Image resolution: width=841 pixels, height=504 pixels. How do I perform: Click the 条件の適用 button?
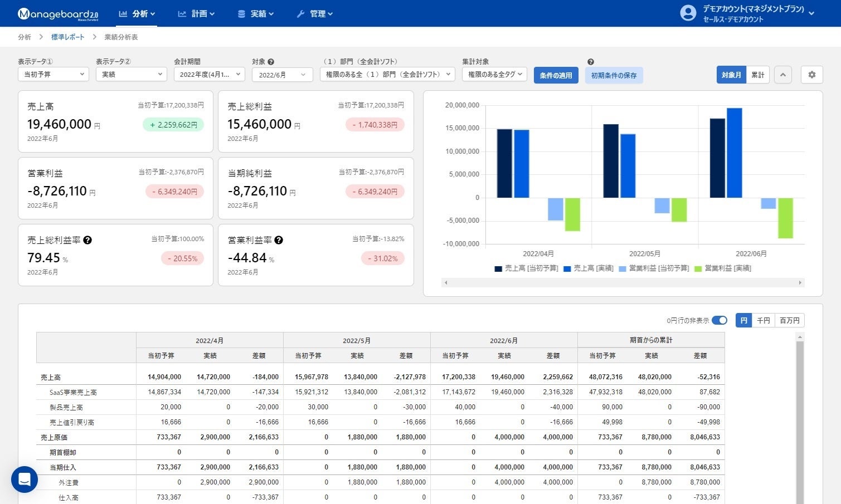click(556, 75)
